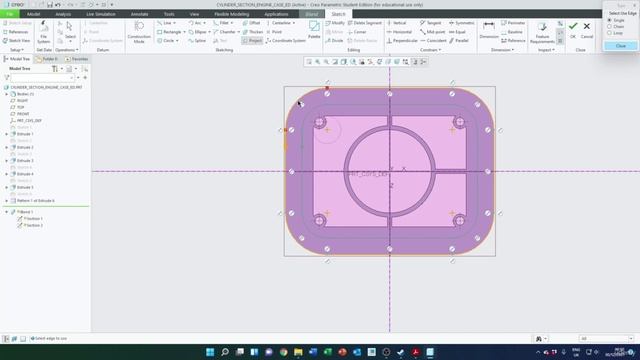Image resolution: width=640 pixels, height=360 pixels.
Task: Apply the Vertical constraint
Action: coord(396,23)
